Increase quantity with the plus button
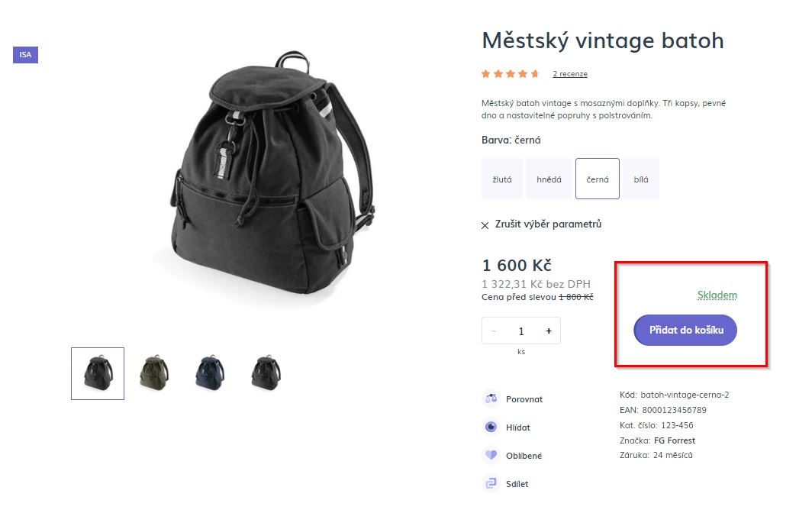Image resolution: width=812 pixels, height=513 pixels. click(549, 331)
